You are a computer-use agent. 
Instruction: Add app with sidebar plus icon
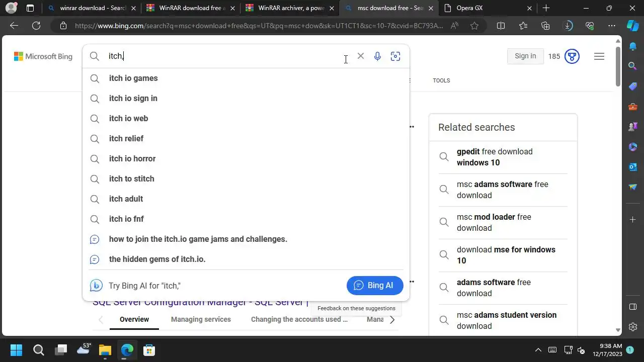point(633,220)
